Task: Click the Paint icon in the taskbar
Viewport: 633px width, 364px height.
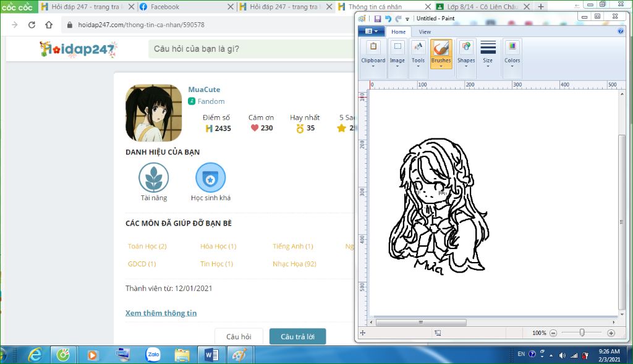Action: click(240, 355)
